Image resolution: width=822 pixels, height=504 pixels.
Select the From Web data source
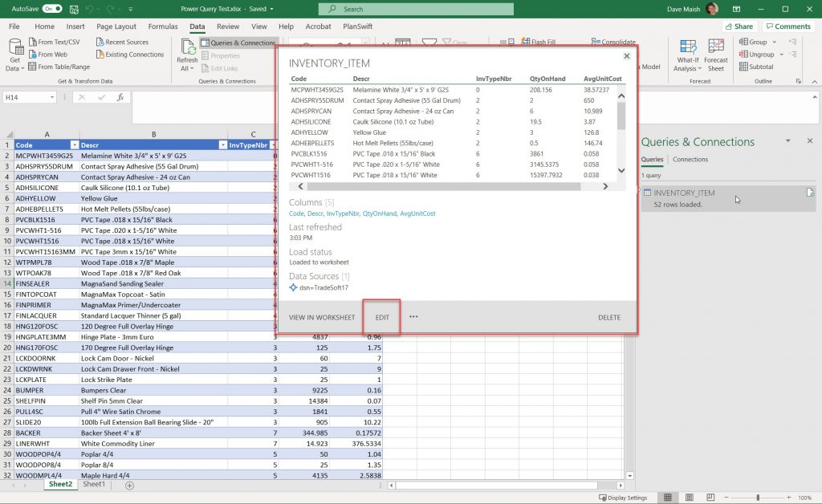click(49, 54)
